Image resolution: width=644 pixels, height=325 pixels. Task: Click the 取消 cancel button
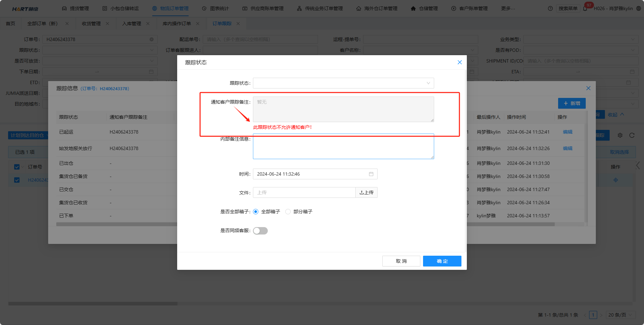[x=401, y=261]
